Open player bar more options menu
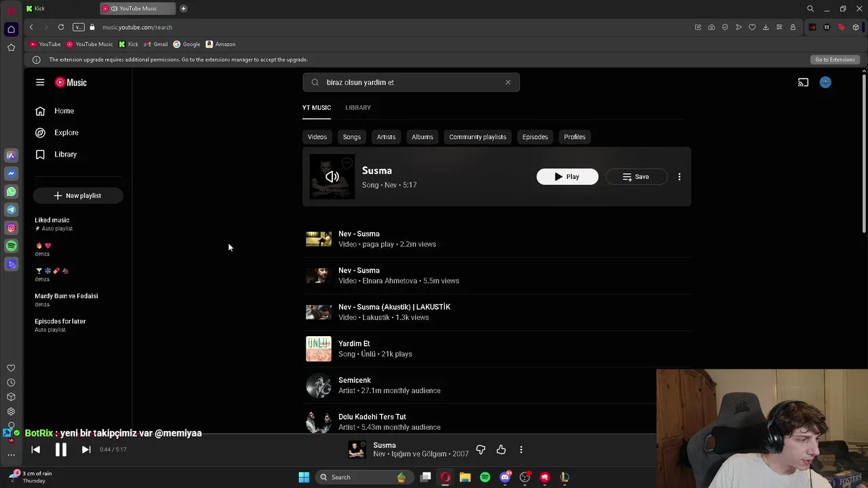The height and width of the screenshot is (488, 868). (521, 449)
